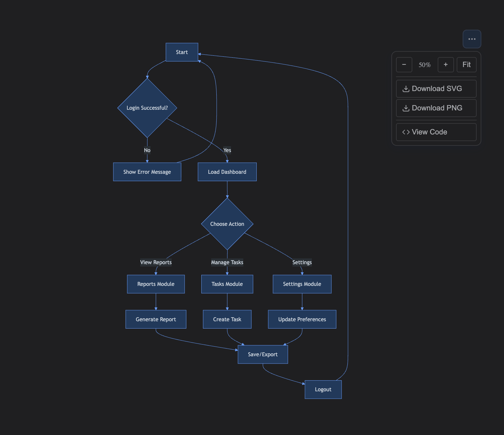The height and width of the screenshot is (435, 504).
Task: Click the Create Task node
Action: tap(227, 319)
